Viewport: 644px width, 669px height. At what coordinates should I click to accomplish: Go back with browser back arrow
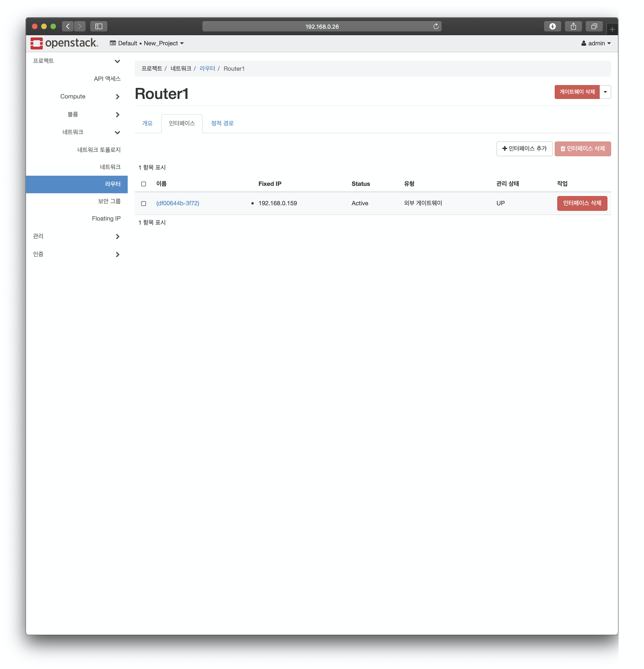click(x=68, y=27)
